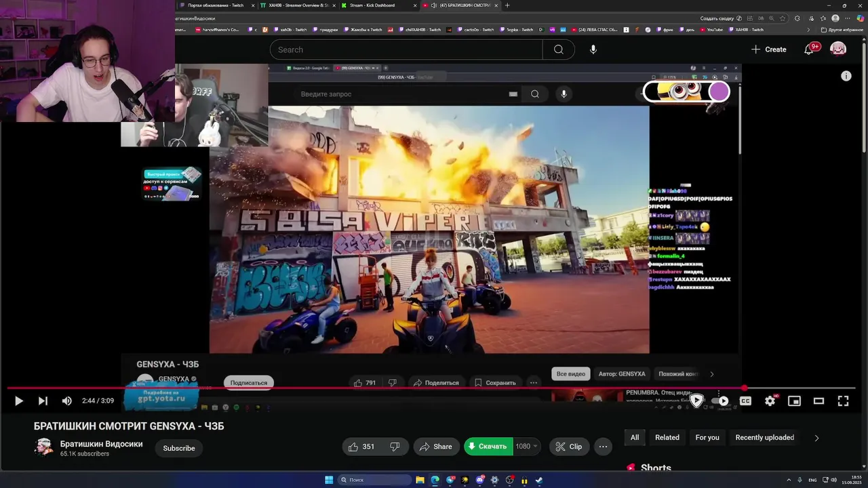Expand the bookmarks bar overflow chevron

point(808,30)
